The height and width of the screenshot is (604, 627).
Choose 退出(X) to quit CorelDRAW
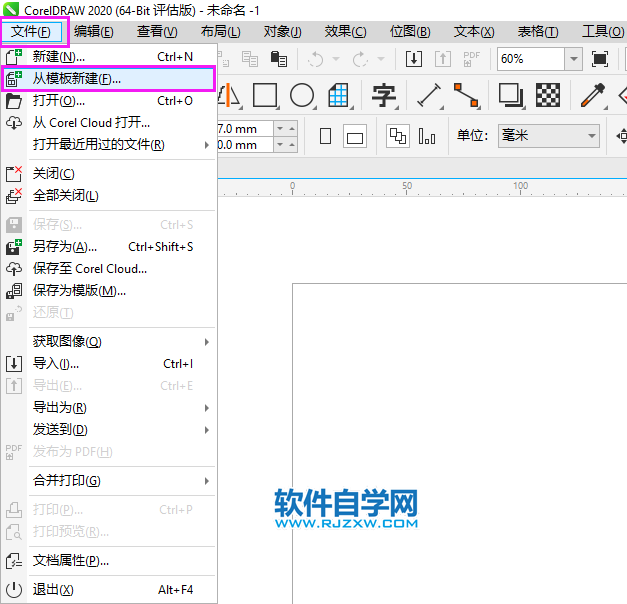point(109,590)
